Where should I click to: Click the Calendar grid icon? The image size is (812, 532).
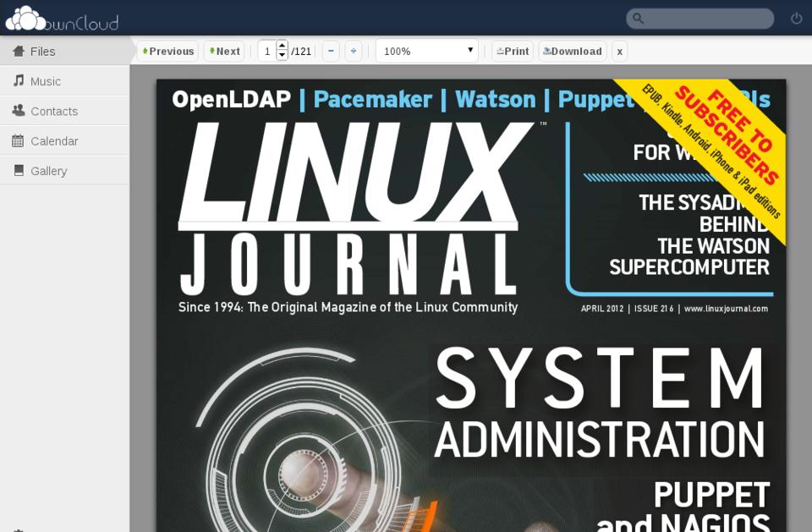[x=18, y=140]
